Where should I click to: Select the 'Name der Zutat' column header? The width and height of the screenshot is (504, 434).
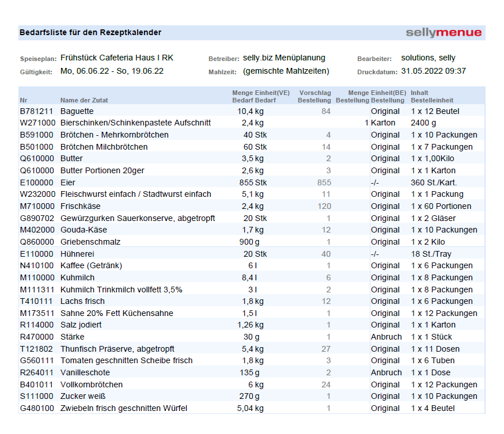tap(84, 100)
